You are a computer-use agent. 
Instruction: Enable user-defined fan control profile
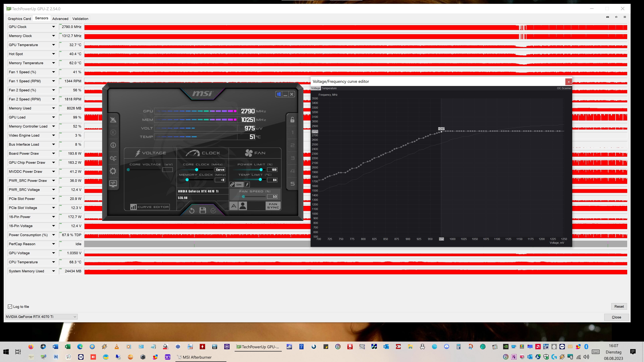pos(243,206)
